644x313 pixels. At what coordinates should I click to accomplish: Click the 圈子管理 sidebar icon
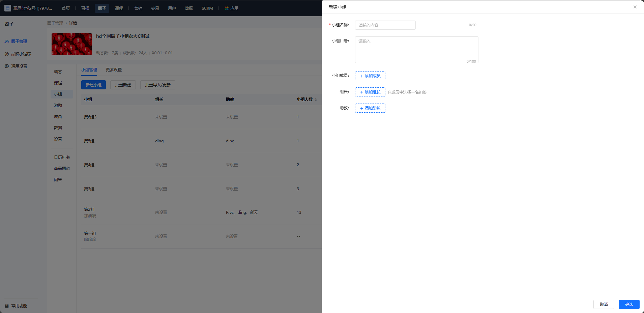click(7, 41)
